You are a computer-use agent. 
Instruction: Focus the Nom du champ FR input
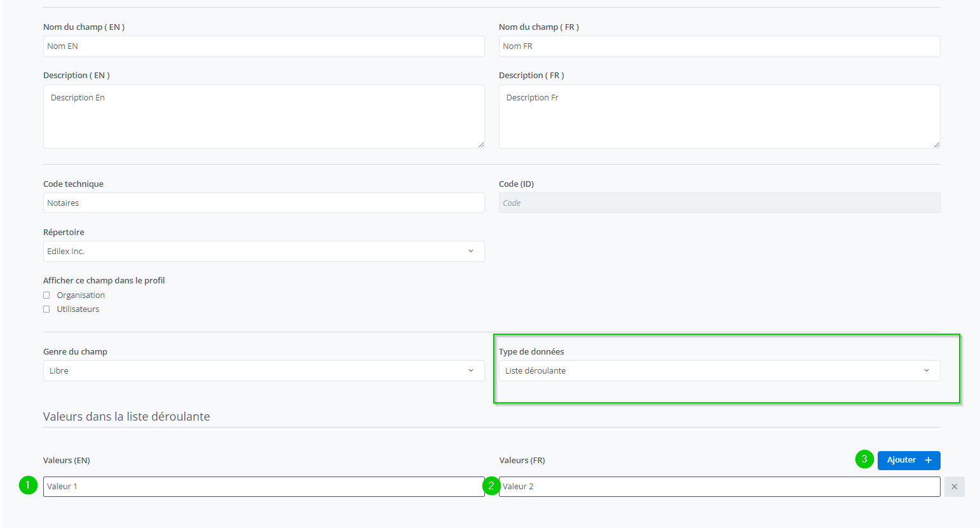(x=719, y=46)
